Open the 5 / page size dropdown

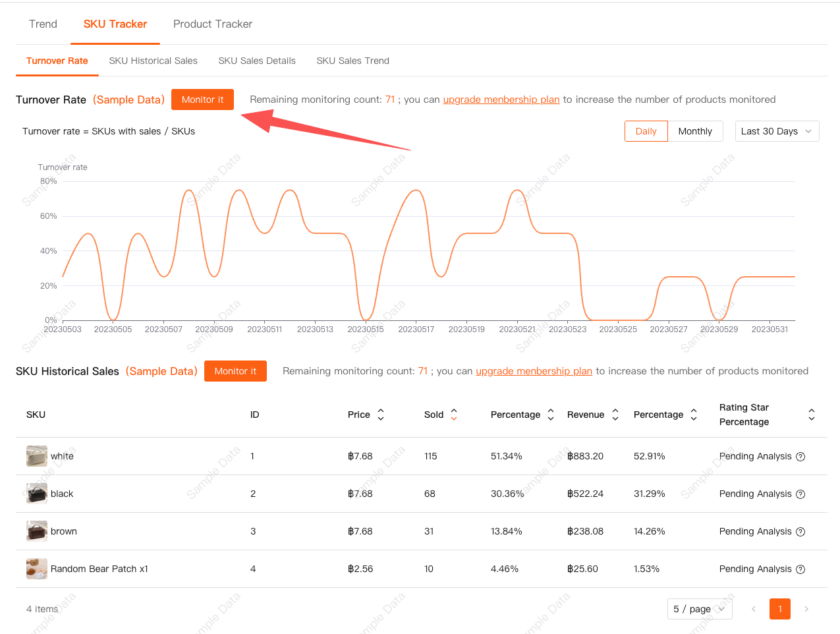coord(699,609)
